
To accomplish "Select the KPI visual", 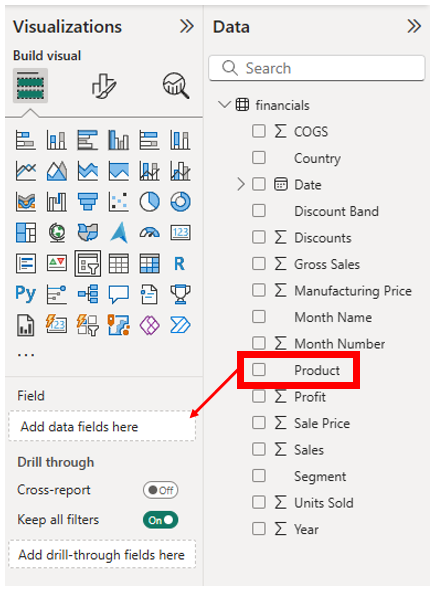I will 56,263.
